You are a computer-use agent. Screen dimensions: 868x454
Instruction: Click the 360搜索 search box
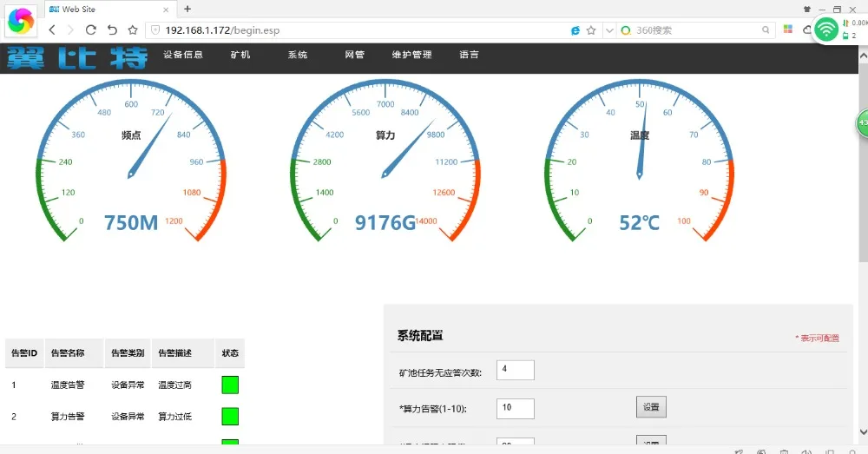tap(696, 30)
